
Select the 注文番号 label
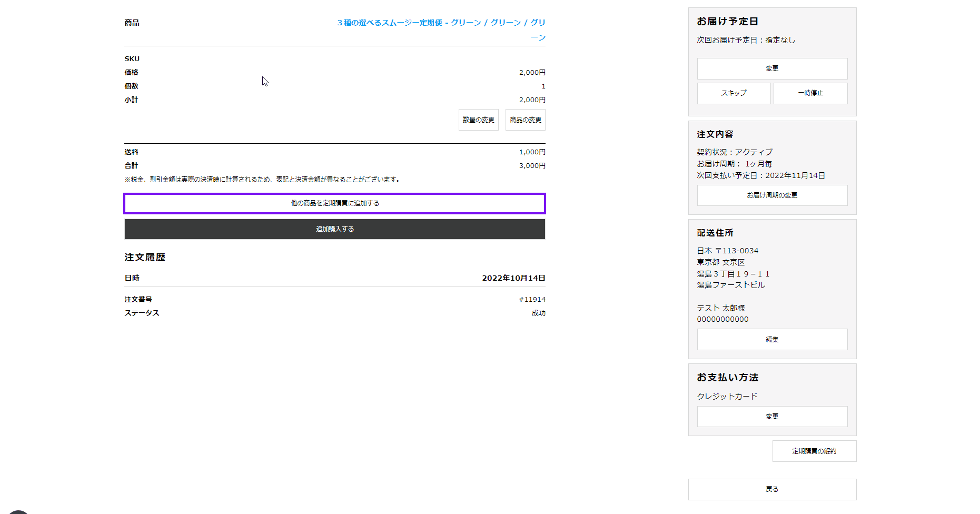click(138, 300)
